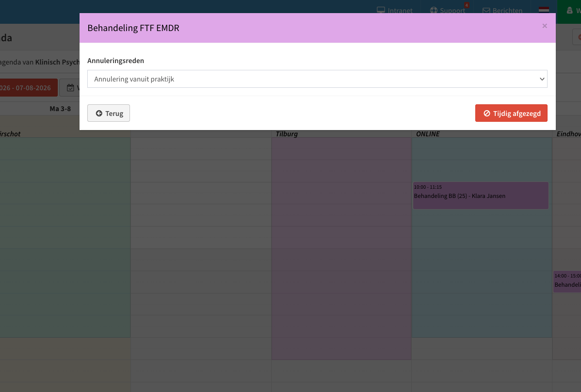Click the ONLINE column header
The image size is (581, 392).
(x=428, y=134)
